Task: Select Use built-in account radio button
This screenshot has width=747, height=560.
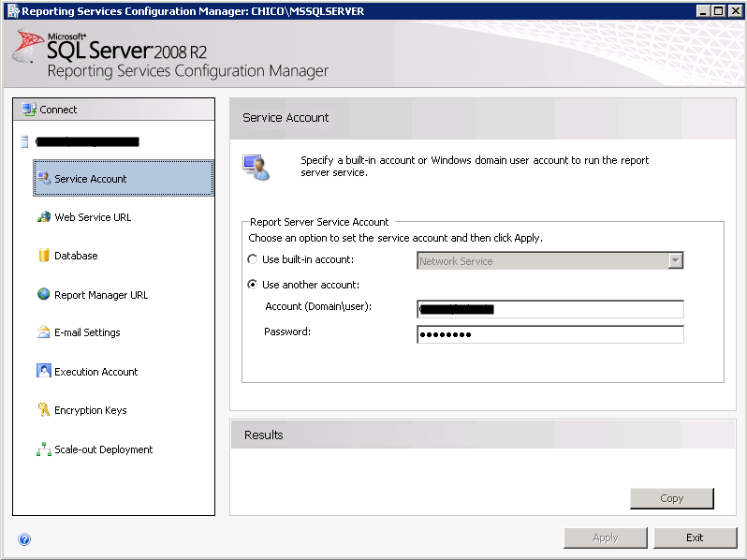Action: [253, 259]
